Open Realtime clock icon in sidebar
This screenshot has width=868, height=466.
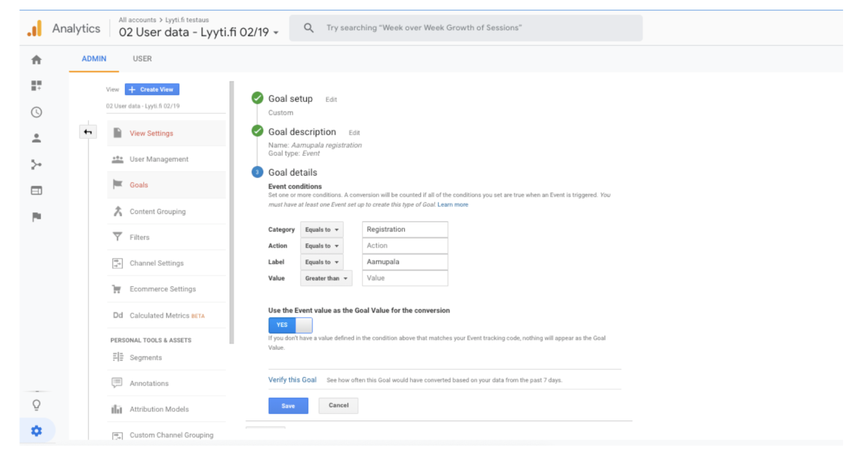[x=37, y=112]
